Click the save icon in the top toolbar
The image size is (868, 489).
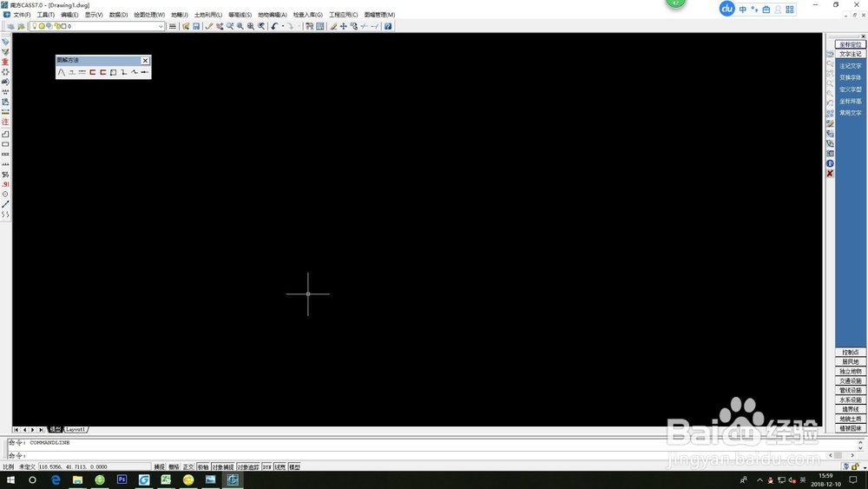[x=196, y=26]
